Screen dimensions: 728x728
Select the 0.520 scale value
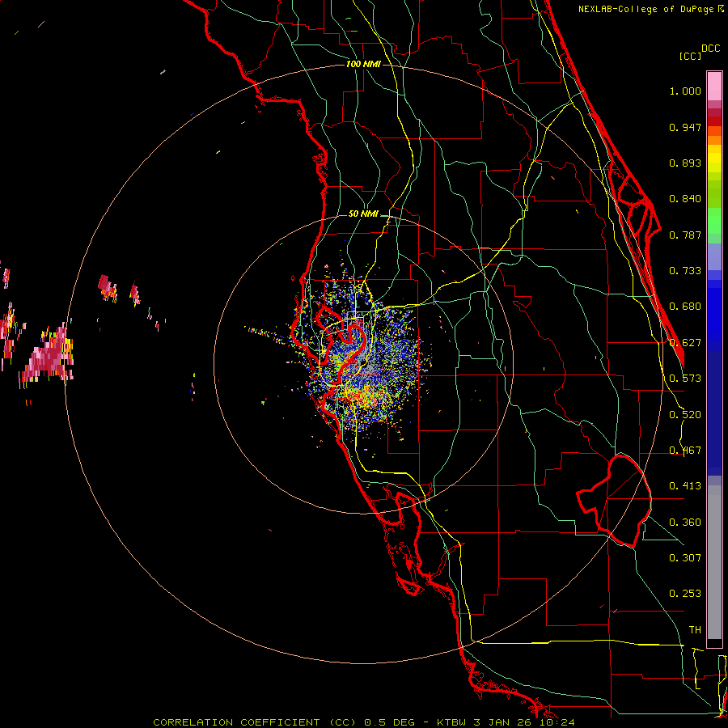(x=685, y=415)
